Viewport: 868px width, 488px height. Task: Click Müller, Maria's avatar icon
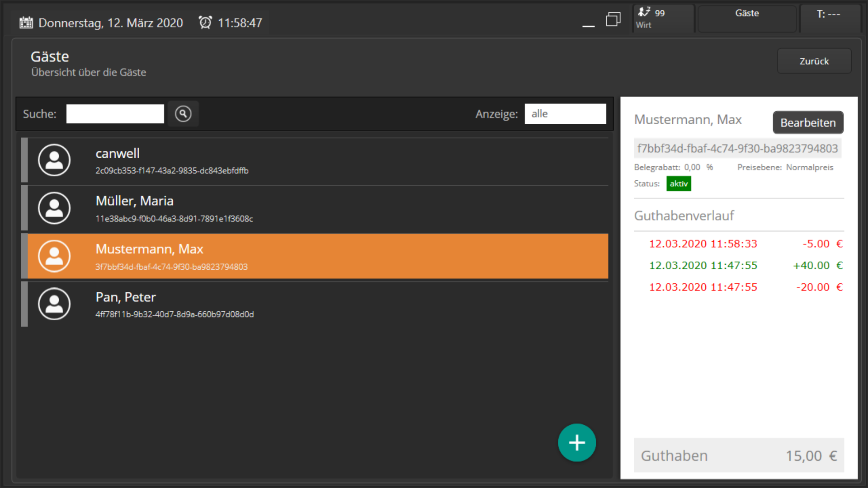click(54, 208)
